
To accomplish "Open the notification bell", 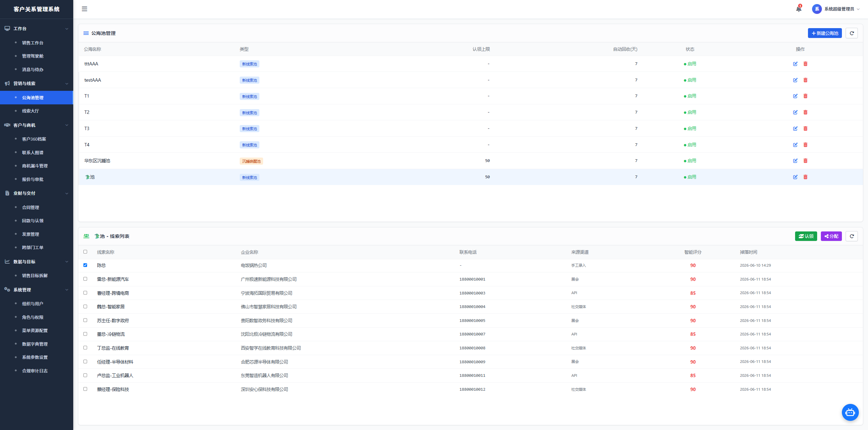I will point(798,9).
